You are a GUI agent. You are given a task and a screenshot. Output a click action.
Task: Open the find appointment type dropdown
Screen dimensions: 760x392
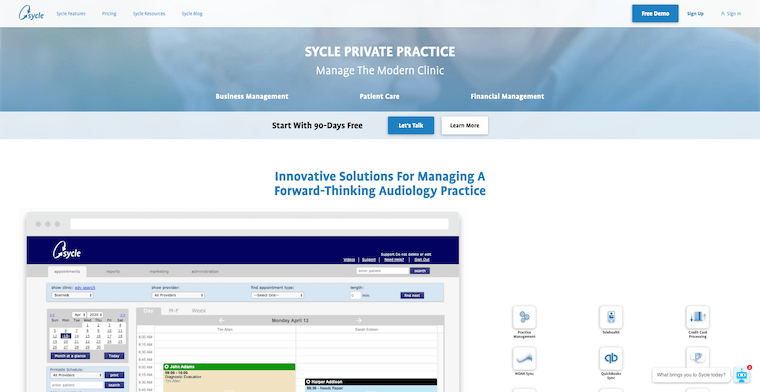pyautogui.click(x=278, y=295)
